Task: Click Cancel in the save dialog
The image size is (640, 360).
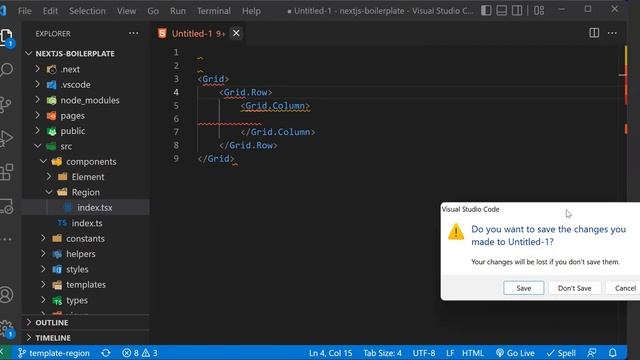Action: pyautogui.click(x=624, y=288)
